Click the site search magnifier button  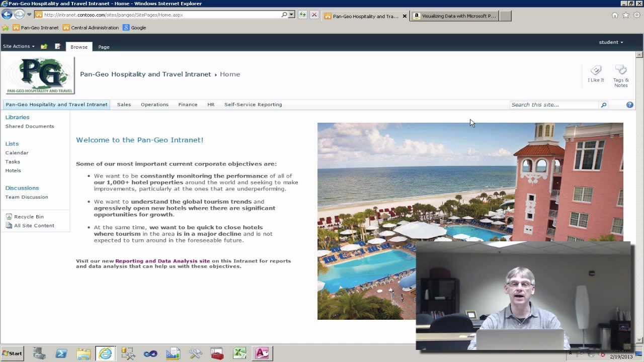pyautogui.click(x=604, y=105)
